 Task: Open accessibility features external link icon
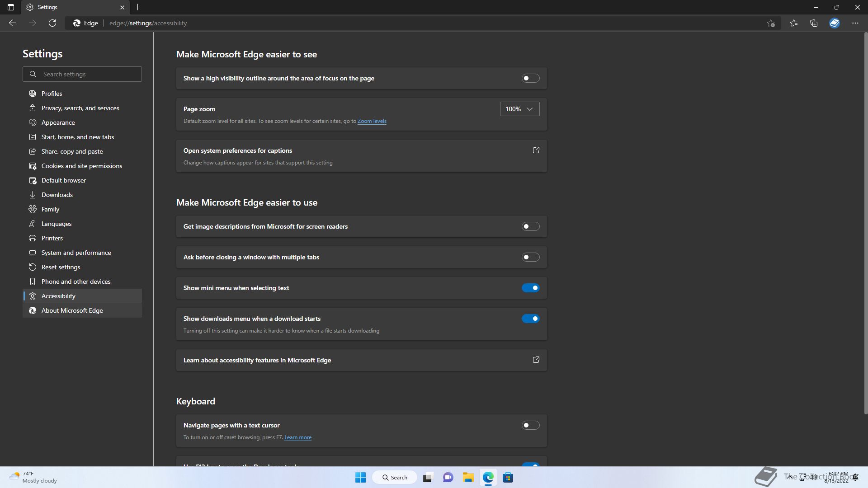coord(536,360)
